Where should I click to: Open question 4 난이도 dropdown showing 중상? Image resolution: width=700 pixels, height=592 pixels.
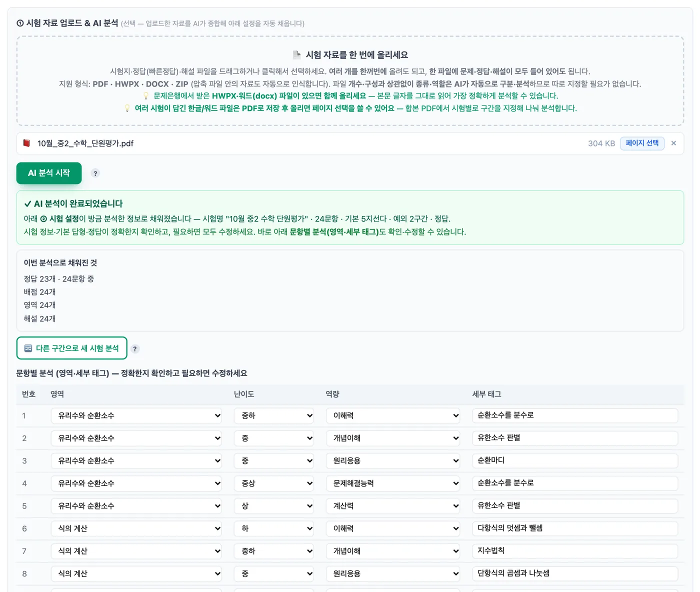(274, 483)
